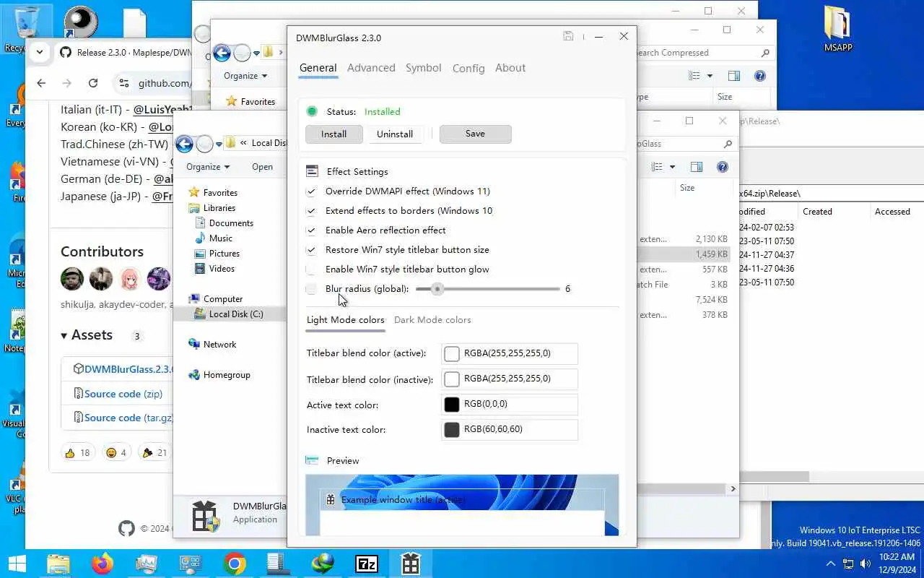Launch Internet Download Manager taskbar icon
The image size is (924, 578).
coord(323,564)
